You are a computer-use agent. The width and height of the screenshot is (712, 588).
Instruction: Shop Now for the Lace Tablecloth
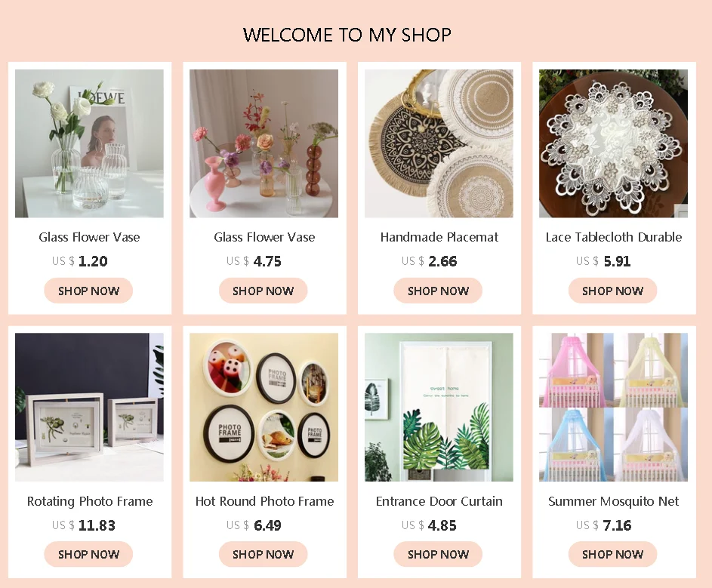612,291
